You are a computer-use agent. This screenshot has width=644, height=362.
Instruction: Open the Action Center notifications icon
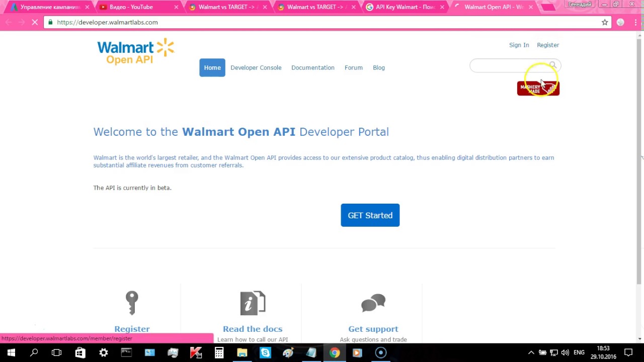pos(628,352)
